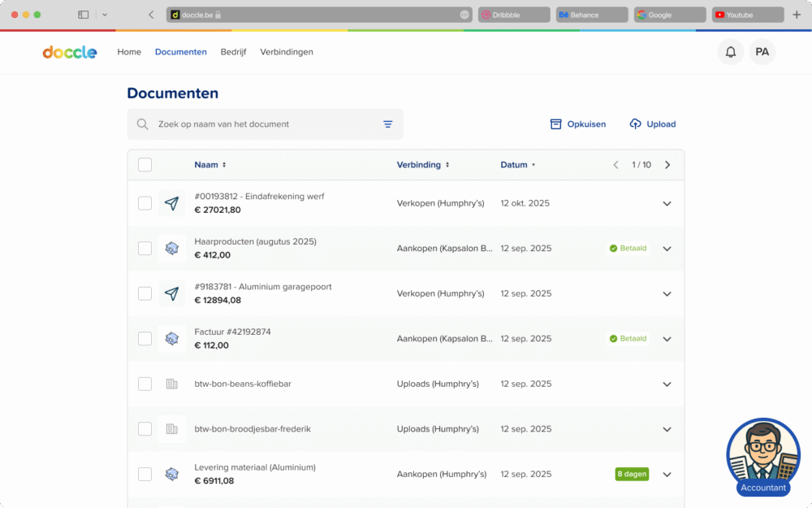The width and height of the screenshot is (812, 508).
Task: Select all documents with header checkbox
Action: pyautogui.click(x=145, y=165)
